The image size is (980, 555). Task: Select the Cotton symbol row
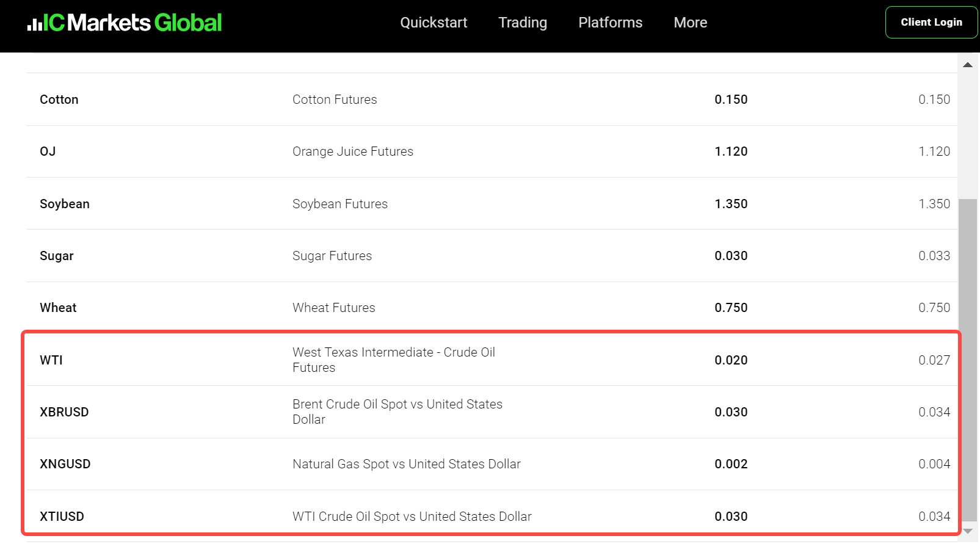click(x=492, y=100)
